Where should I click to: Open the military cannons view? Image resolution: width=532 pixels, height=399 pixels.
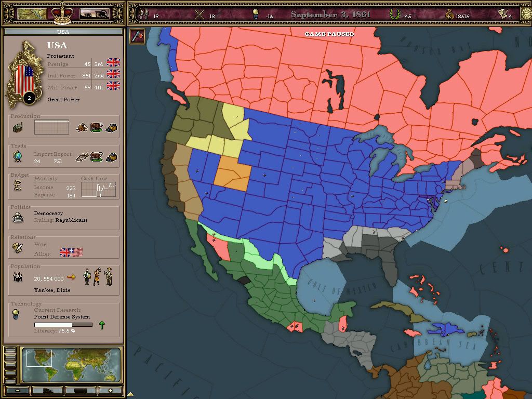click(x=95, y=14)
